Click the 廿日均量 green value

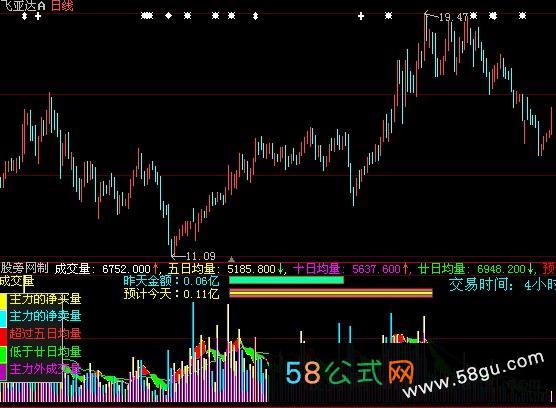tap(501, 269)
